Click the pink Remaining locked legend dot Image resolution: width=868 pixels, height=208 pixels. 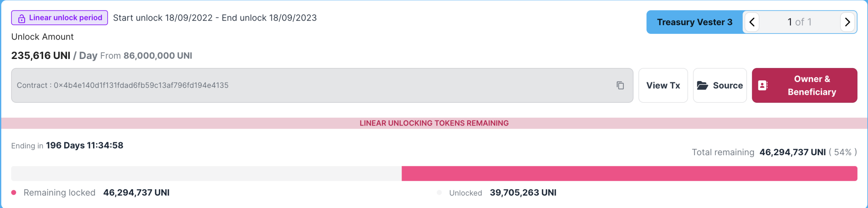coord(14,192)
